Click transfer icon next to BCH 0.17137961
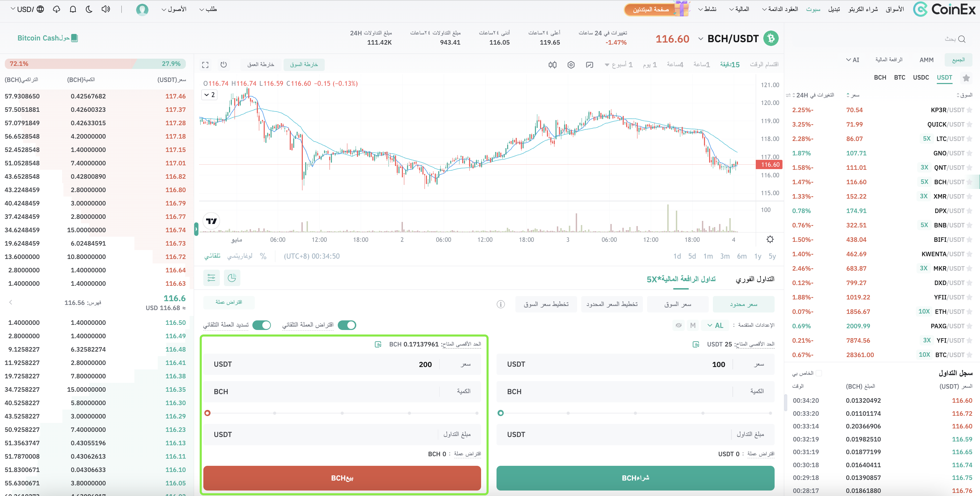 (378, 344)
